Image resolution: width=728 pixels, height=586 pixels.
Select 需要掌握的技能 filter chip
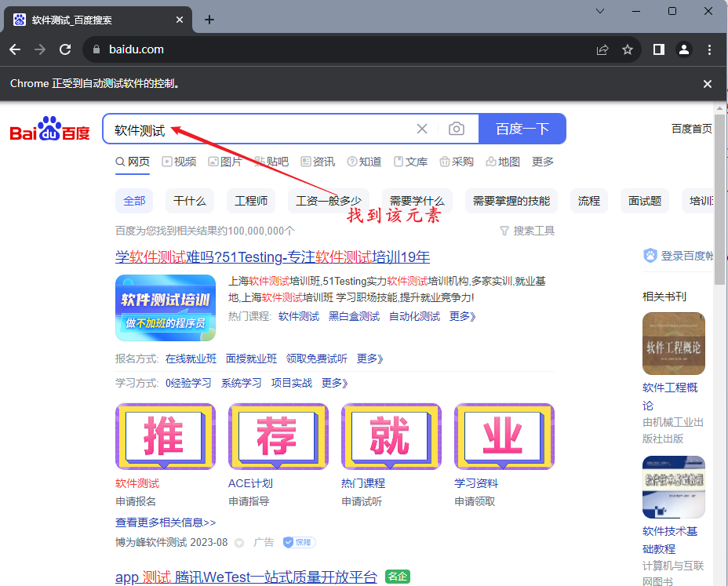click(511, 201)
